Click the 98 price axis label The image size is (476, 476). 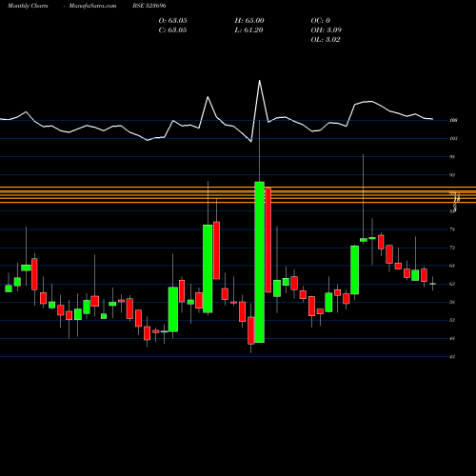452,157
